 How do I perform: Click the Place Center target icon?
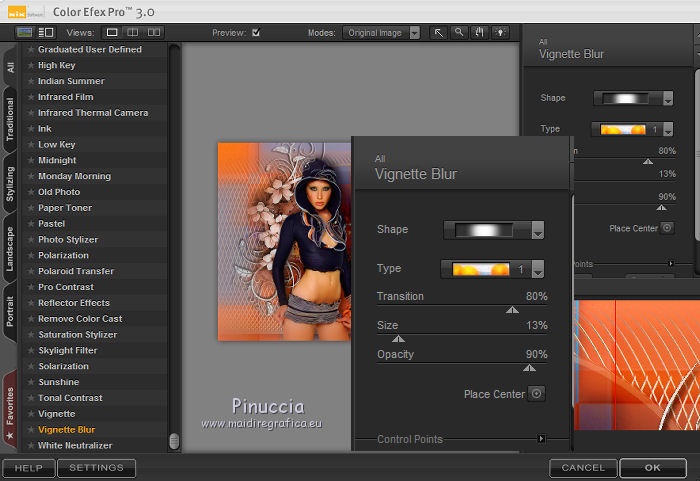click(x=537, y=394)
